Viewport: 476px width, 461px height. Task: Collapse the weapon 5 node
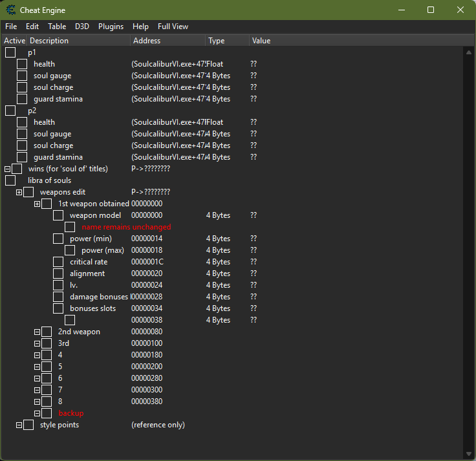(37, 367)
